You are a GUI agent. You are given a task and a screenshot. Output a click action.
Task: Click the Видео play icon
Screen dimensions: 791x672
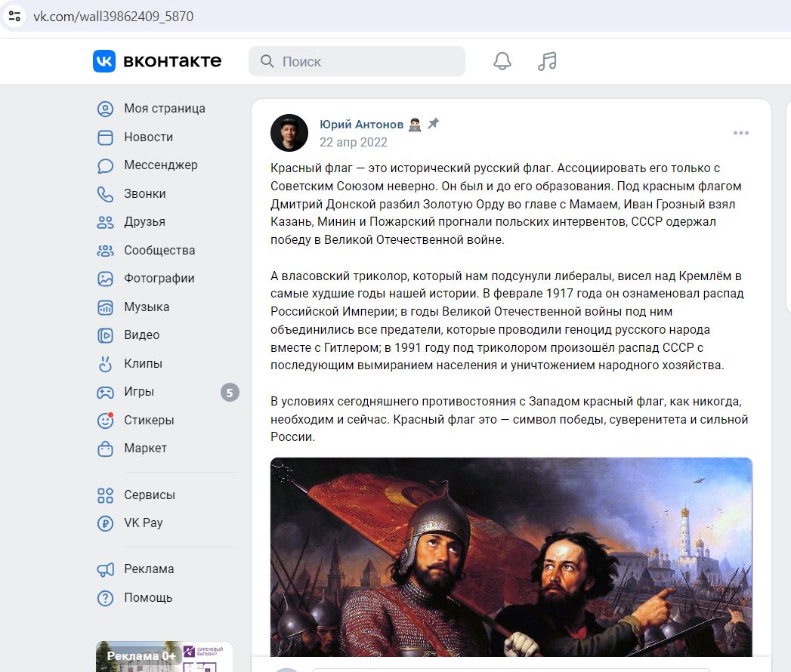pyautogui.click(x=105, y=335)
